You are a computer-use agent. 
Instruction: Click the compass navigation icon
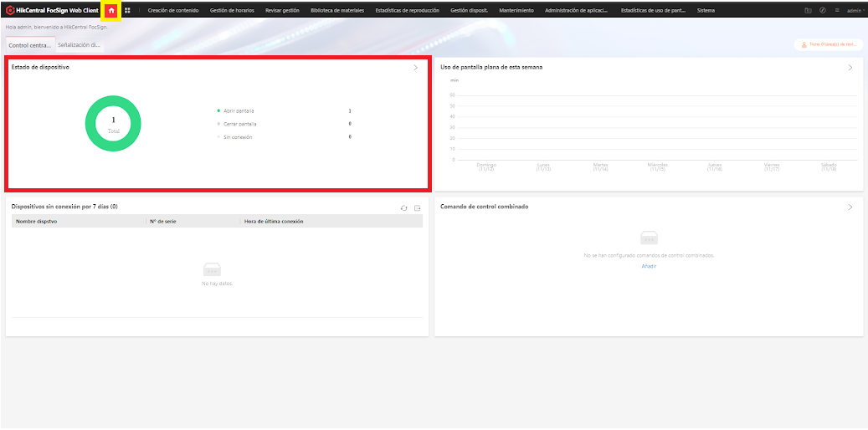pos(823,11)
